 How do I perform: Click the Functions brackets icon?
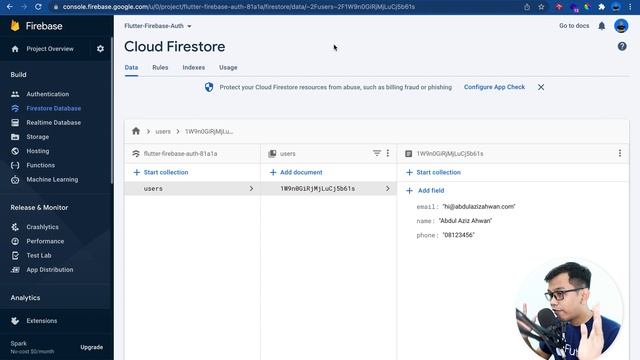pyautogui.click(x=15, y=165)
